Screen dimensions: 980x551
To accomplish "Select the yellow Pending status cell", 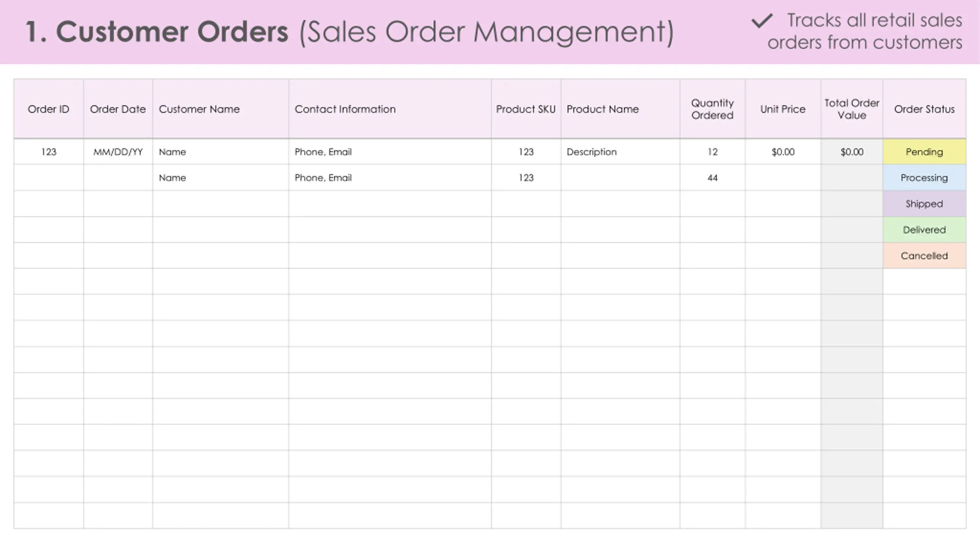I will [924, 152].
